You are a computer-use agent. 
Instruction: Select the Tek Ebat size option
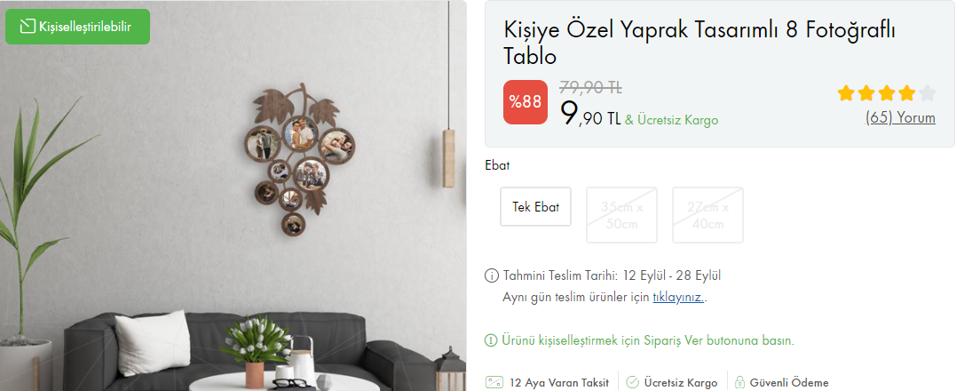click(x=535, y=207)
